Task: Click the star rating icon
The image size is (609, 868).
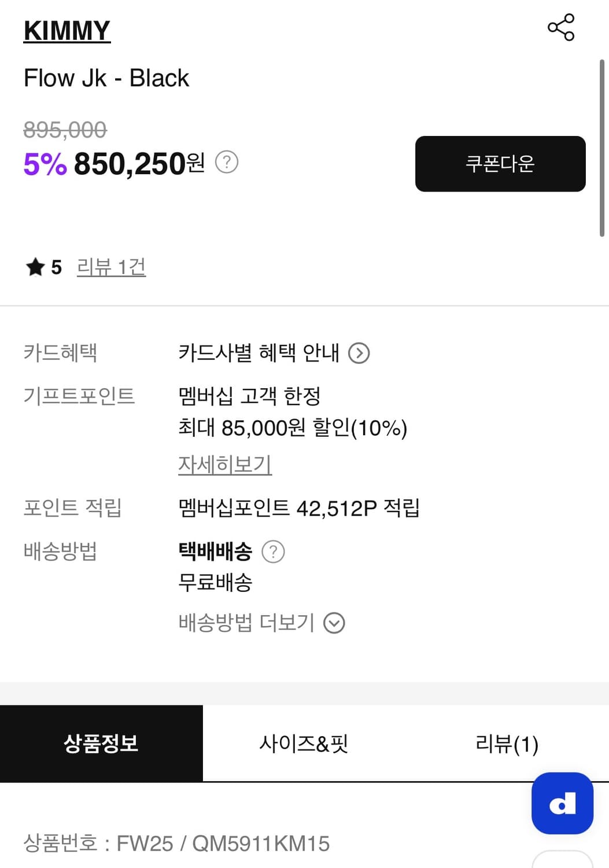Action: [35, 267]
